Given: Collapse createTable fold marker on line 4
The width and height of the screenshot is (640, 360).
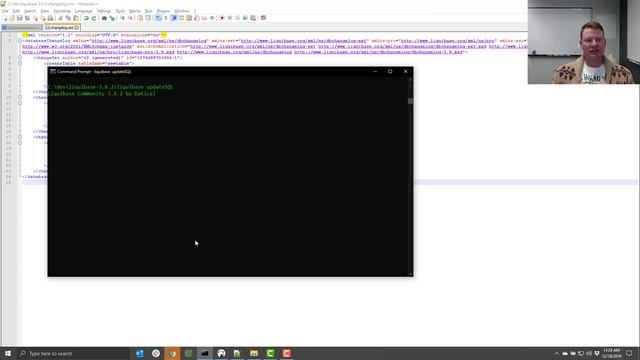Looking at the screenshot, I should pos(20,63).
